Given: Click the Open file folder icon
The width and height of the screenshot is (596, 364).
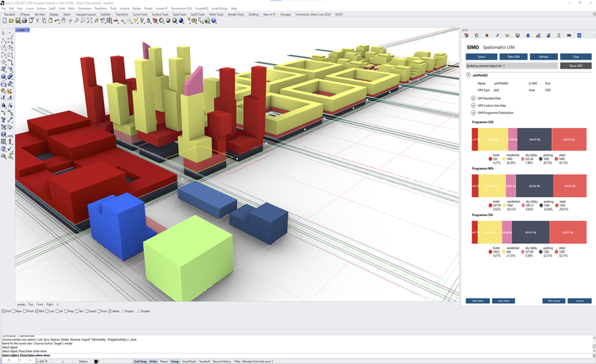Looking at the screenshot, I should (x=10, y=22).
